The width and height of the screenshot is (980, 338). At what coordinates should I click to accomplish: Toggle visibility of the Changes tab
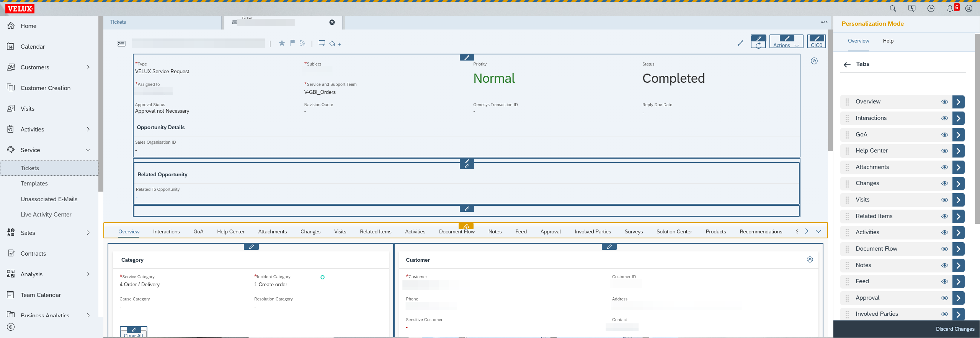(945, 184)
